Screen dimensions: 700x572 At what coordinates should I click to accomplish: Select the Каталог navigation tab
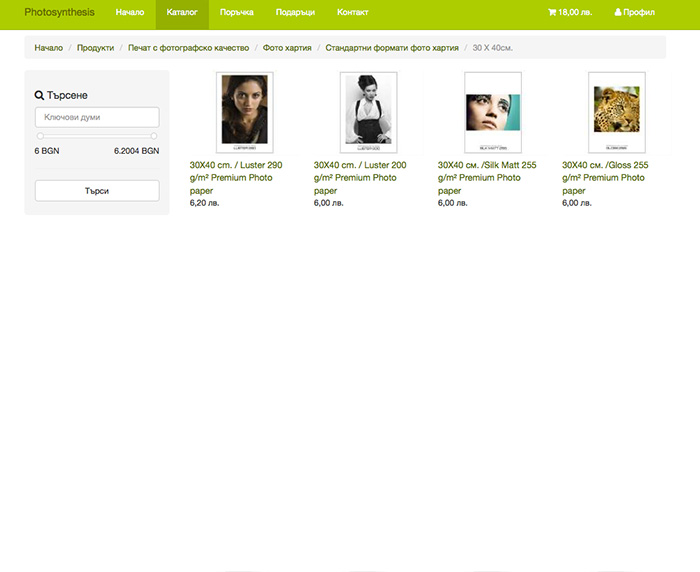(x=182, y=13)
